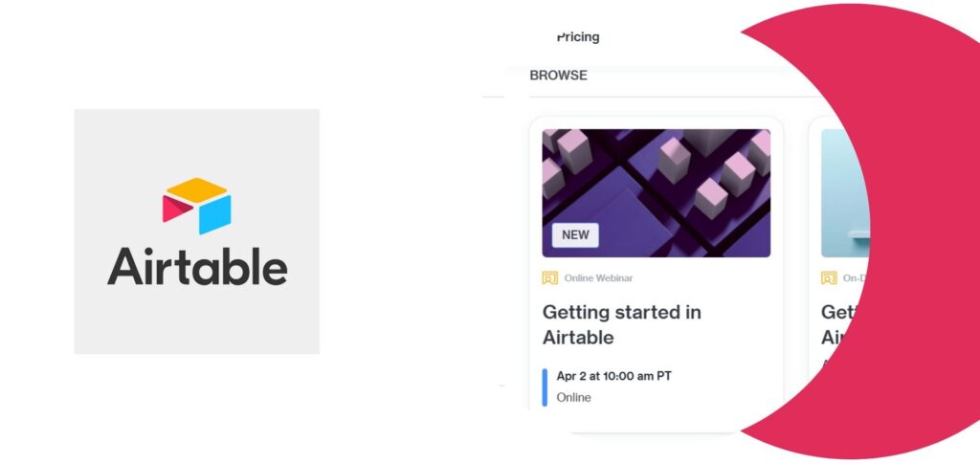Click the yellow top face of logo
Image resolution: width=980 pixels, height=463 pixels.
point(197,190)
